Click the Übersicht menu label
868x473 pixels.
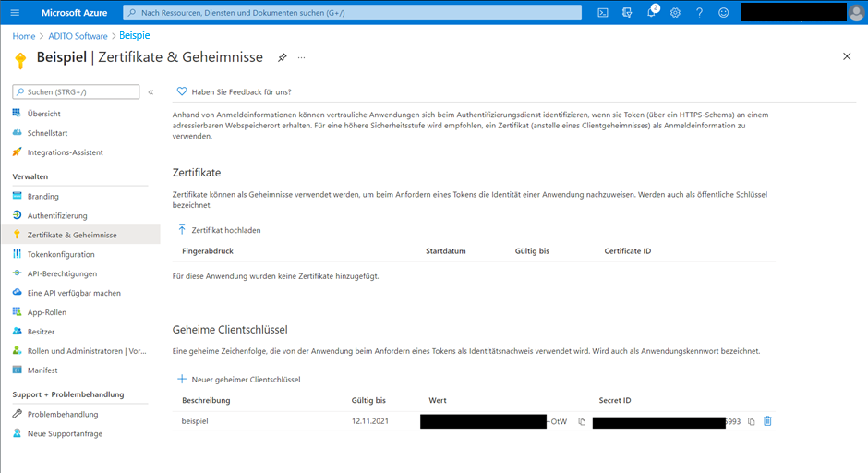tap(43, 114)
